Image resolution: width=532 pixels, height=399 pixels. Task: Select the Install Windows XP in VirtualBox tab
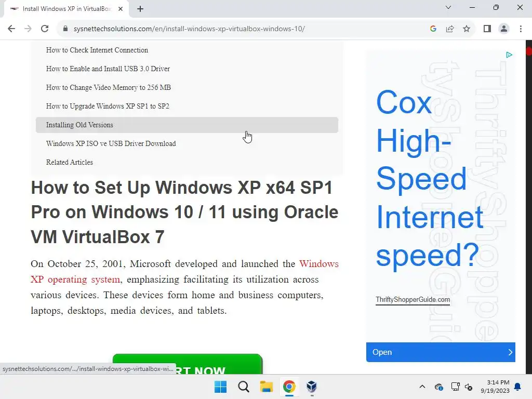pos(66,9)
